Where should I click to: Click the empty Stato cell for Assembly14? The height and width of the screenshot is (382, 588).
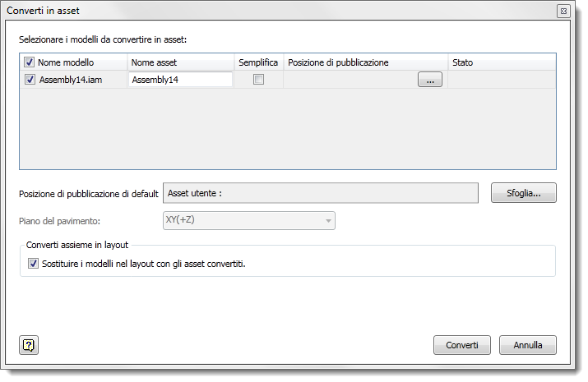(502, 80)
